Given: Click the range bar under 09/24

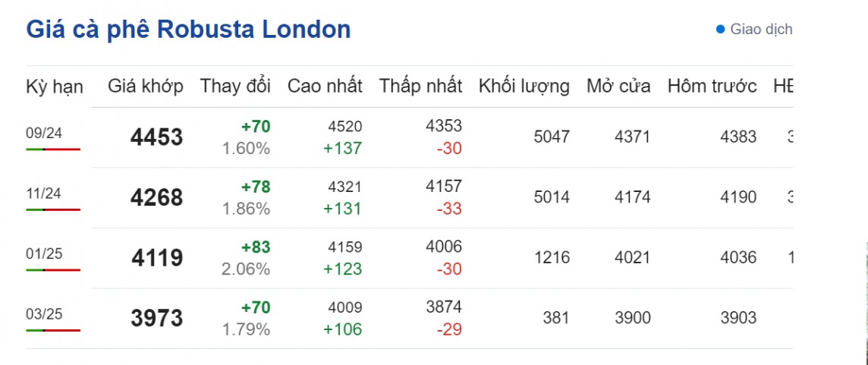Looking at the screenshot, I should (x=53, y=149).
